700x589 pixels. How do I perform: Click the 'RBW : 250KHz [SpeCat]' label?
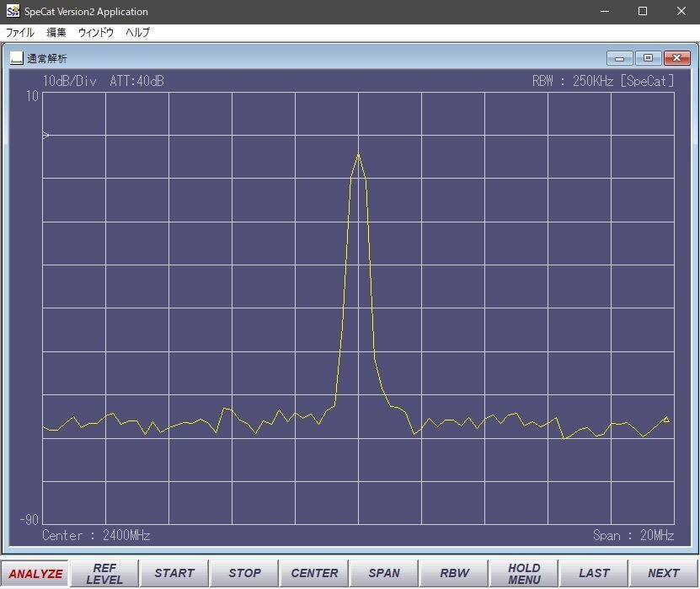click(602, 81)
